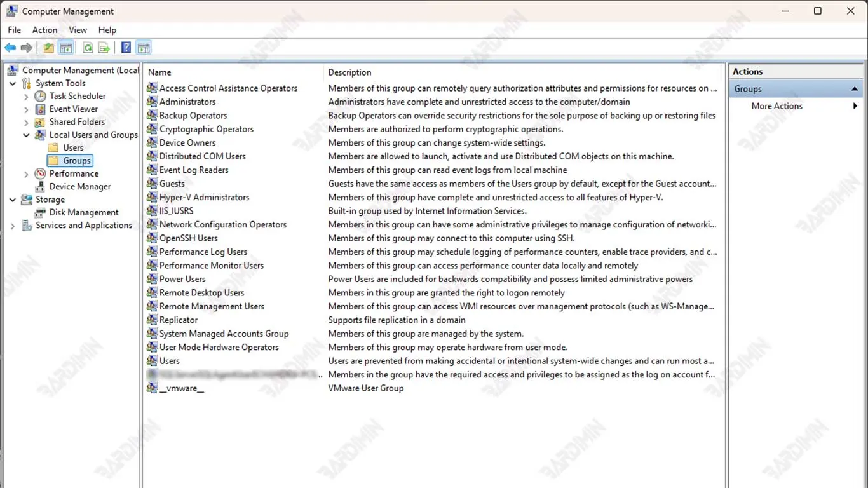The image size is (868, 488).
Task: Open the View menu
Action: tap(78, 30)
